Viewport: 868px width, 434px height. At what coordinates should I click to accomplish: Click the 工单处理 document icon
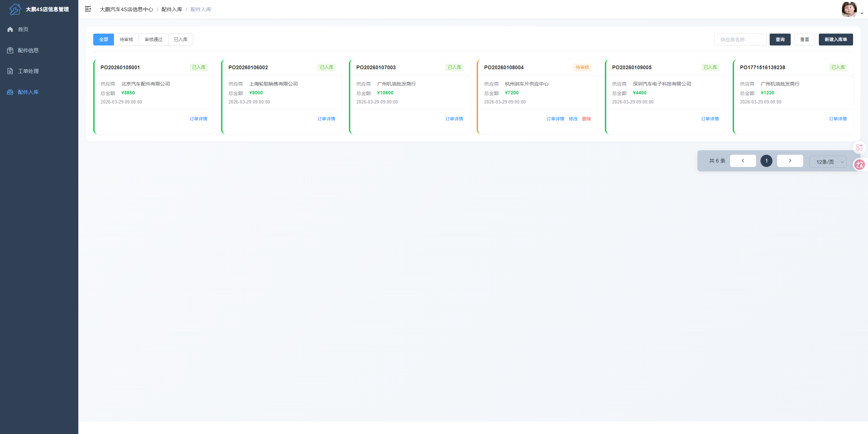[10, 71]
